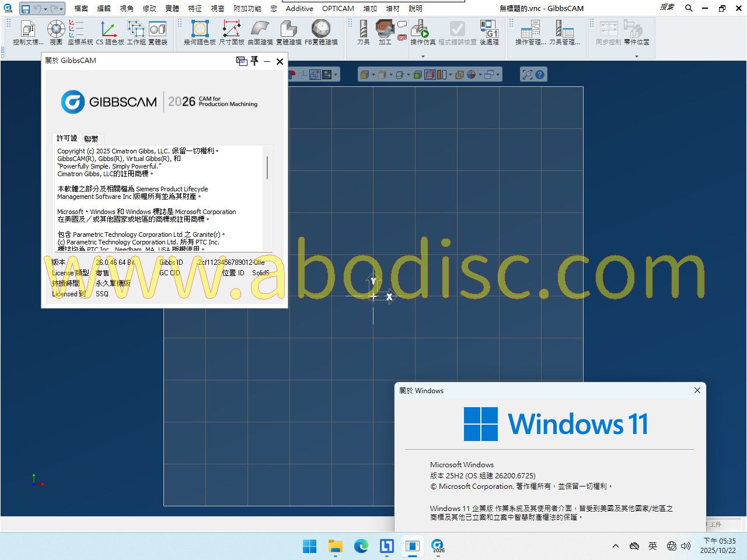Click the license text scrollbar thumb
Image resolution: width=747 pixels, height=560 pixels.
pyautogui.click(x=267, y=167)
